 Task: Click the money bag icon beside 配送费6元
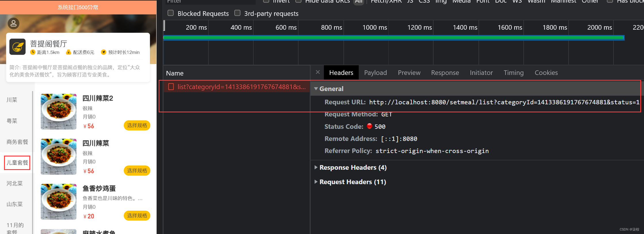[69, 52]
